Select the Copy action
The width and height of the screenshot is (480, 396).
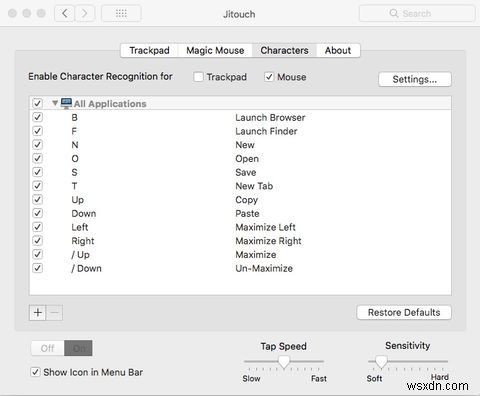coord(247,200)
